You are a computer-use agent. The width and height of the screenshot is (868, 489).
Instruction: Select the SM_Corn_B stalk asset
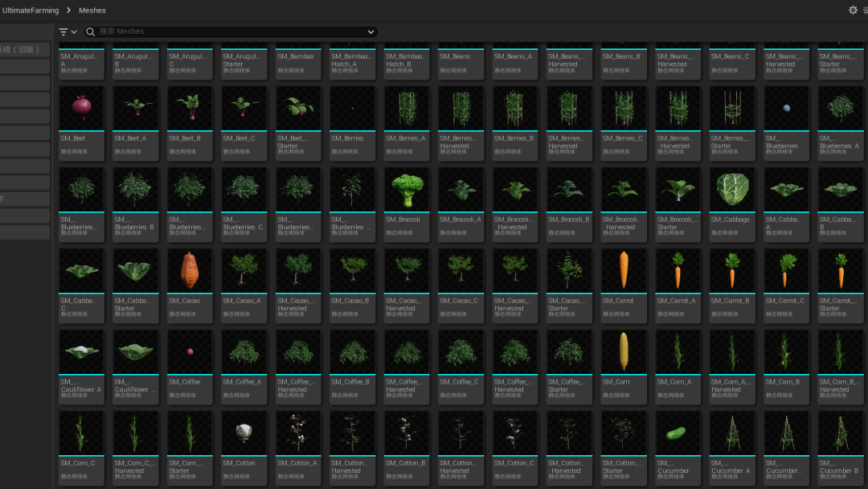(787, 368)
